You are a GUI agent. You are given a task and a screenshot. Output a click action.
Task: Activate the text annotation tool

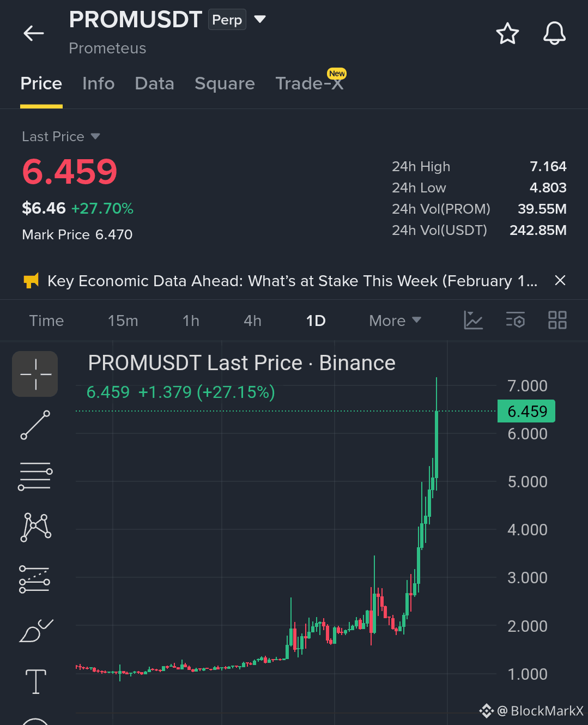[36, 681]
